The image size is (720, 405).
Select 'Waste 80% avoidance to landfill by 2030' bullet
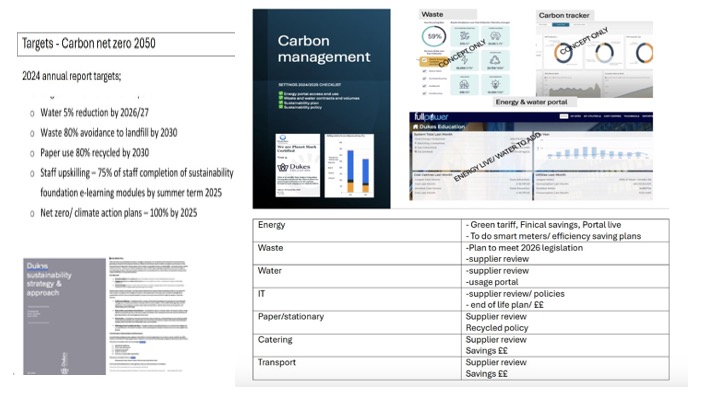click(x=109, y=133)
